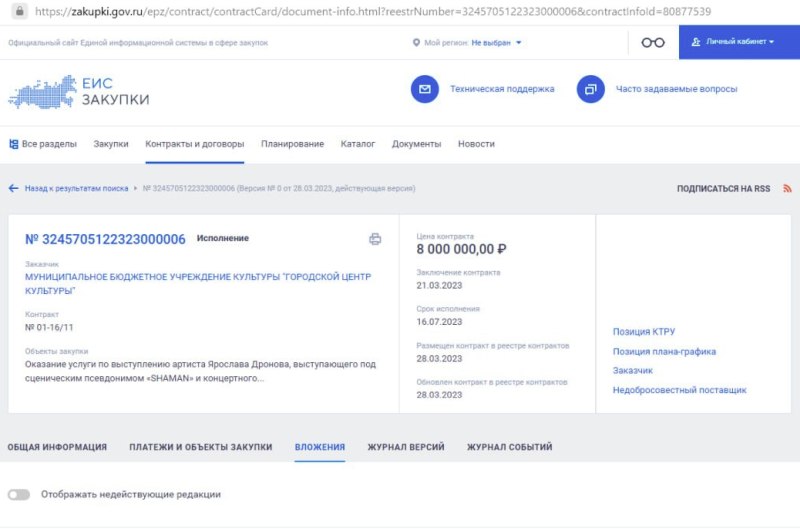Image resolution: width=800 pixels, height=529 pixels.
Task: Open contract number 3245705122323000006 link
Action: click(x=105, y=239)
